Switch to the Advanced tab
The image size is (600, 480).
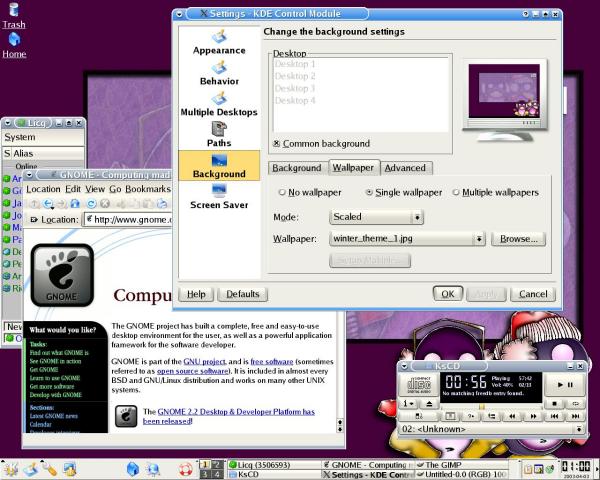click(x=405, y=168)
